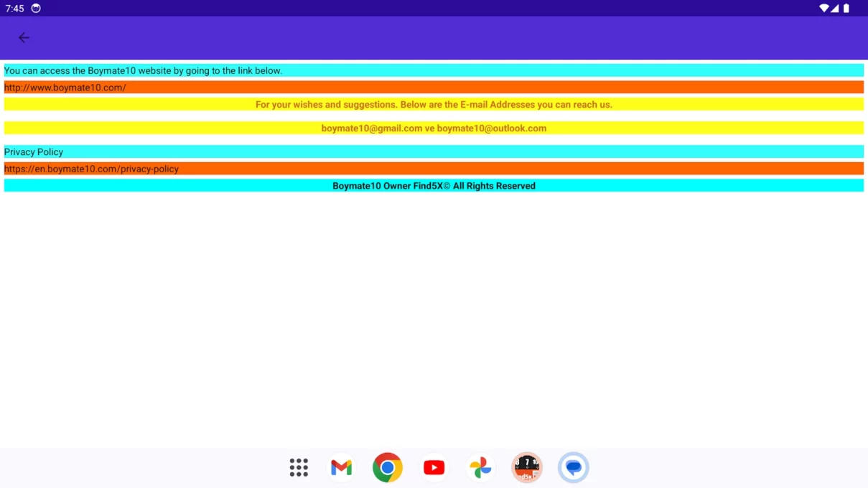Open the en.boymate10.com privacy-policy link
Screen dimensions: 868x488
point(434,169)
